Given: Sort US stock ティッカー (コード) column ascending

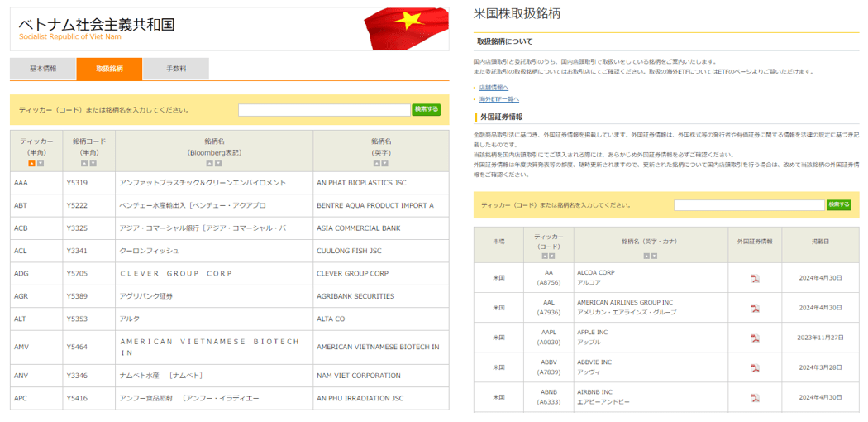Looking at the screenshot, I should coord(544,256).
